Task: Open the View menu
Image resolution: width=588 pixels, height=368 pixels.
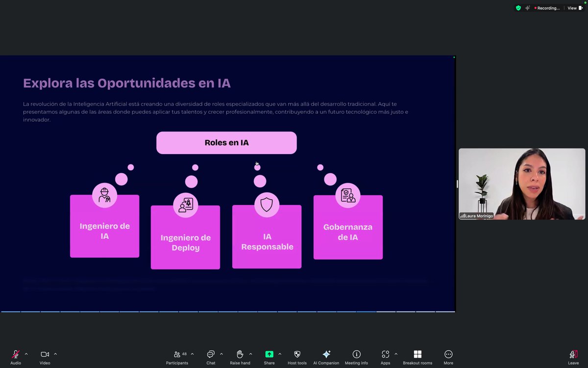Action: click(x=572, y=8)
